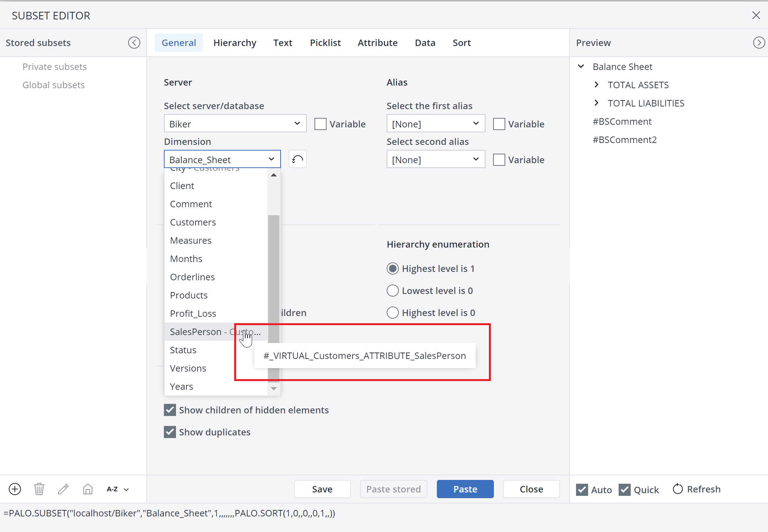The width and height of the screenshot is (768, 532).
Task: Open the server/database Biker dropdown
Action: [235, 124]
